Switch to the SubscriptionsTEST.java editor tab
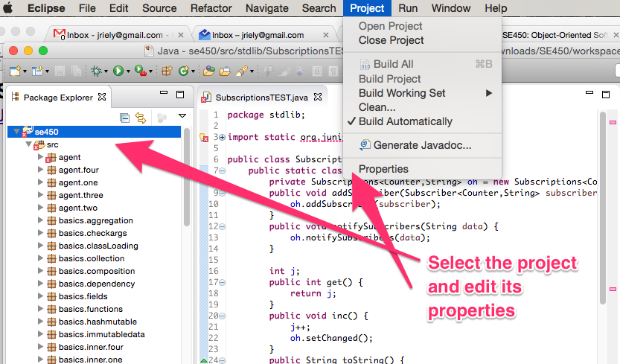Viewport: 620px width, 364px height. click(261, 98)
